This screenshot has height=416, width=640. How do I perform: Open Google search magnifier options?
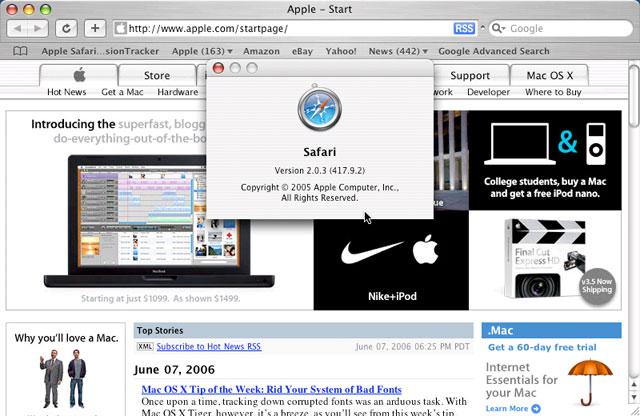coord(498,29)
